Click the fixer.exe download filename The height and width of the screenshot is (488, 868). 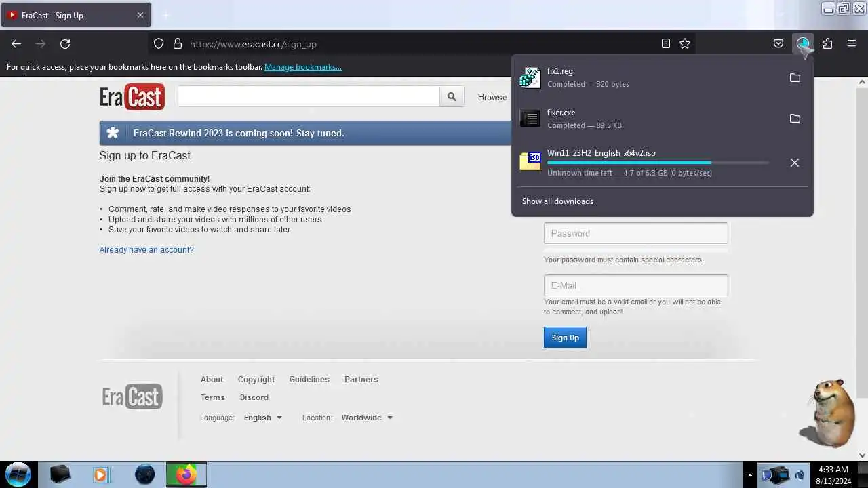(561, 113)
